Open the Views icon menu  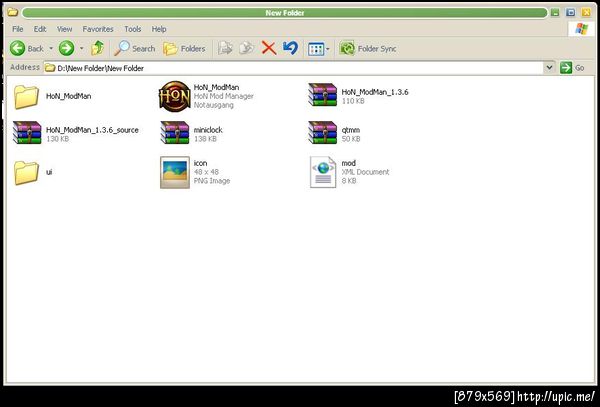tap(316, 49)
